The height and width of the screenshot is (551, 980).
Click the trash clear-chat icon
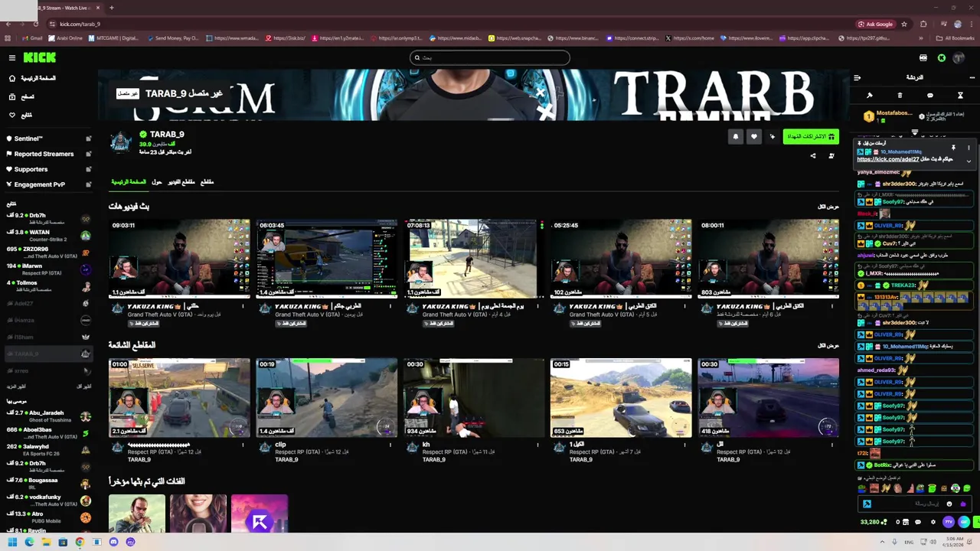[x=900, y=96]
